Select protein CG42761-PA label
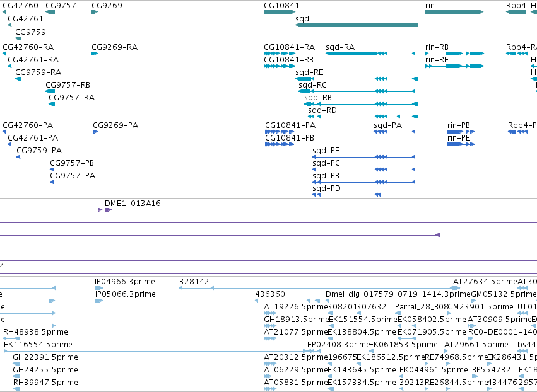Image resolution: width=537 pixels, height=392 pixels. [x=33, y=138]
